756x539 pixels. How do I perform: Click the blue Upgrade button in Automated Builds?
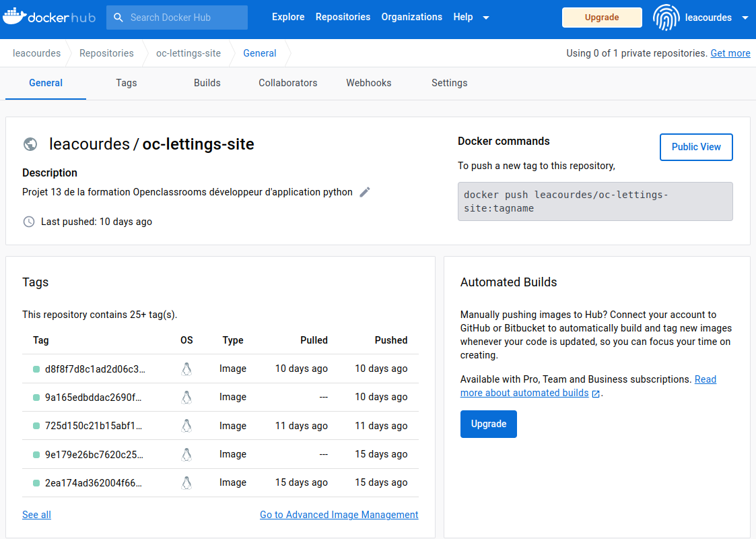coord(488,424)
